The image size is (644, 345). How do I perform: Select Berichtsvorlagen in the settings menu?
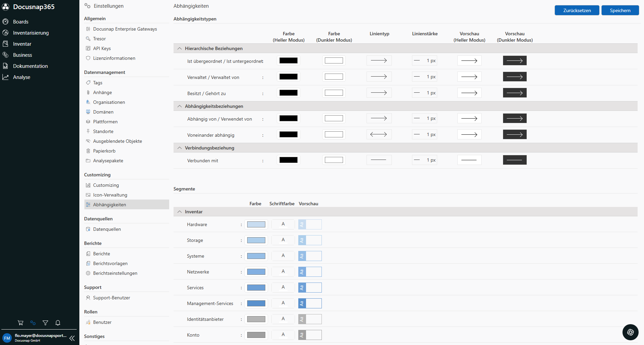[x=110, y=263]
